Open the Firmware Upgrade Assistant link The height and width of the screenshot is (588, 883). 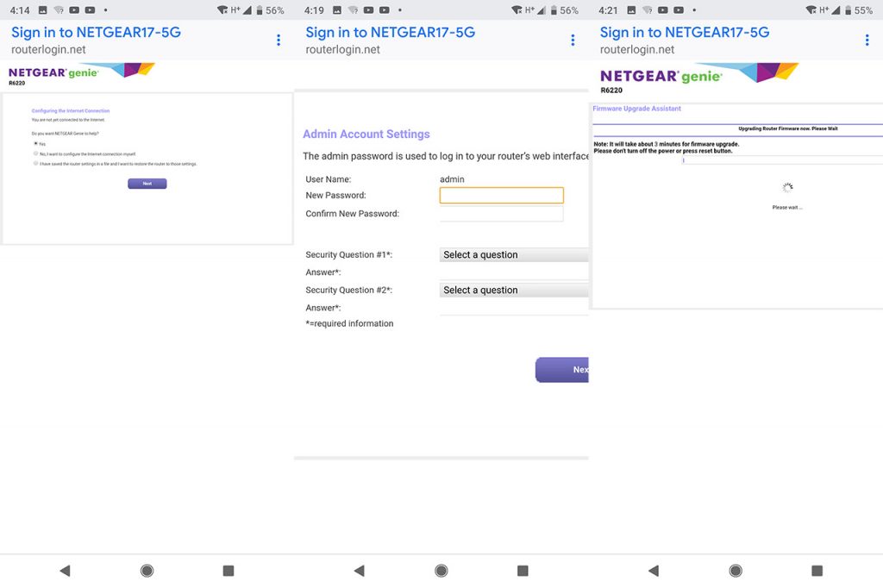pos(636,108)
